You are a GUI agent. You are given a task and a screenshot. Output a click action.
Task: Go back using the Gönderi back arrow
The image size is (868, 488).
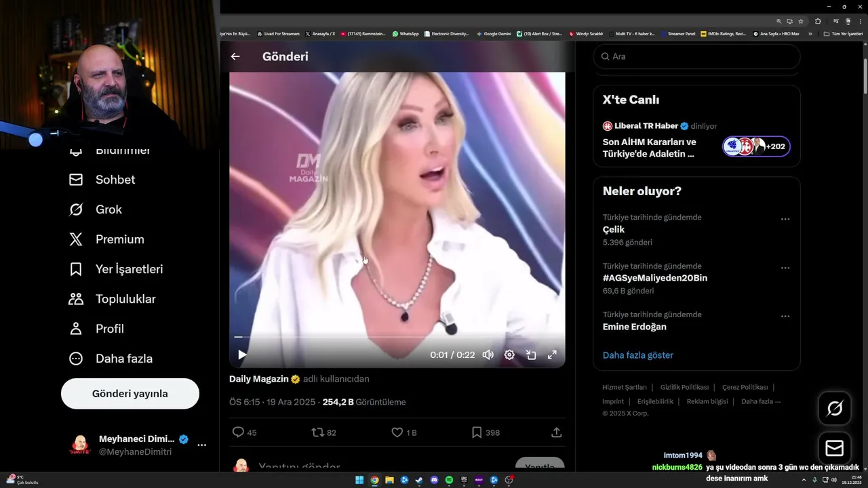tap(235, 56)
